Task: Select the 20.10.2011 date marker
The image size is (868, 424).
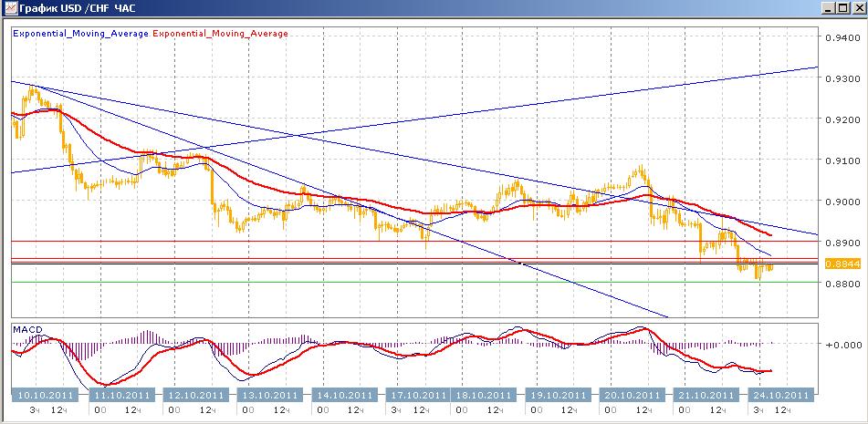Action: (x=631, y=395)
